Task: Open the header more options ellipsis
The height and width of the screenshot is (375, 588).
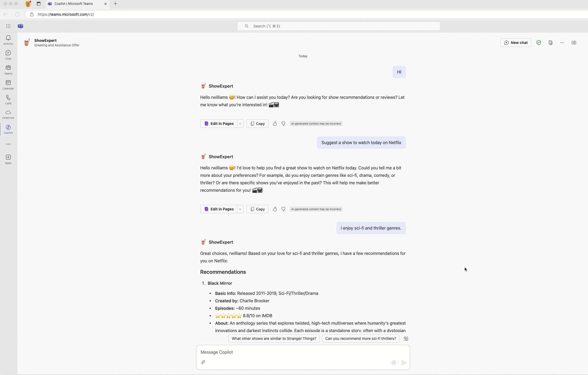Action: (x=562, y=43)
